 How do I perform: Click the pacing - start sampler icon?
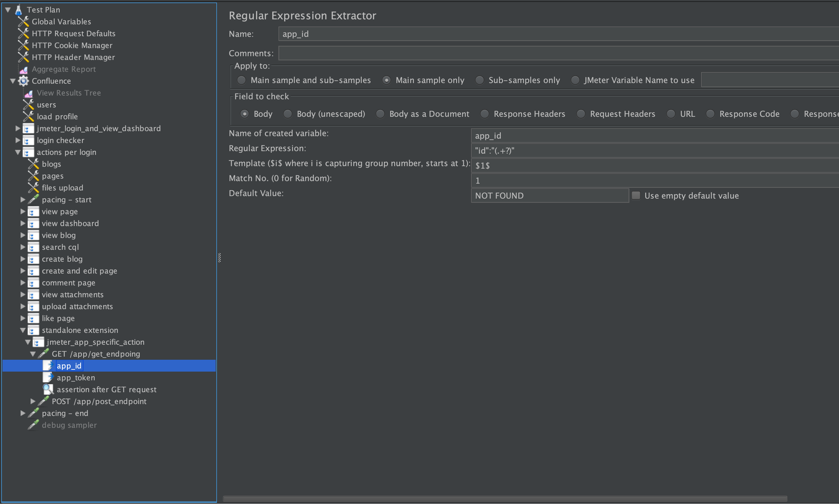33,199
